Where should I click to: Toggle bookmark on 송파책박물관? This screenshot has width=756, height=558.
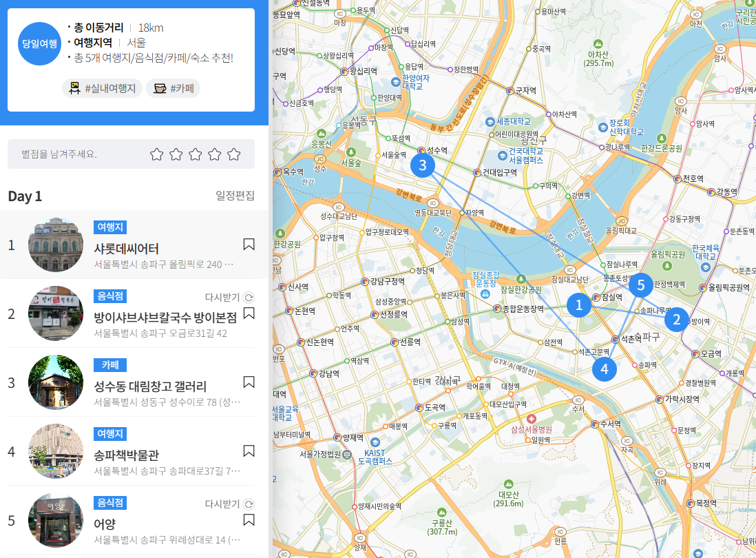(x=249, y=451)
